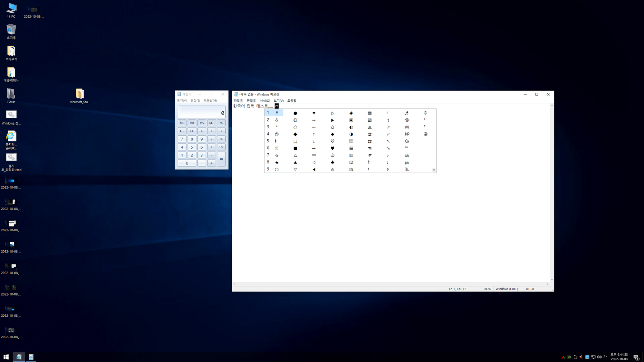
Task: Choose the filled left-pointing triangle ◀ symbol
Action: pyautogui.click(x=314, y=170)
